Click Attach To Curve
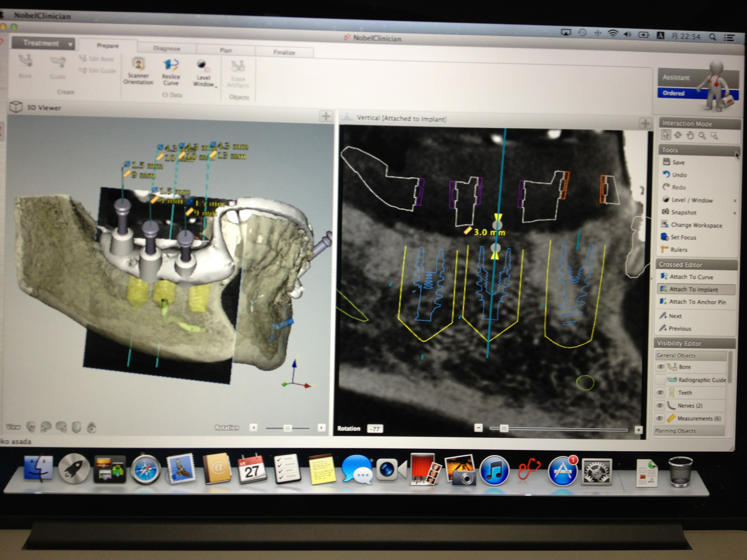Viewport: 747px width, 560px height. tap(686, 277)
